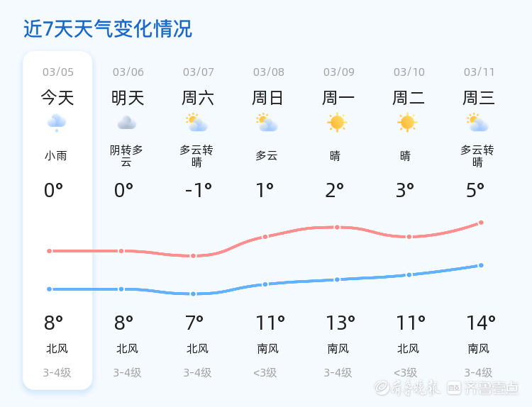532x407 pixels.
Task: Click the blue low-temperature point above 今天's 8°
Action: (x=49, y=289)
